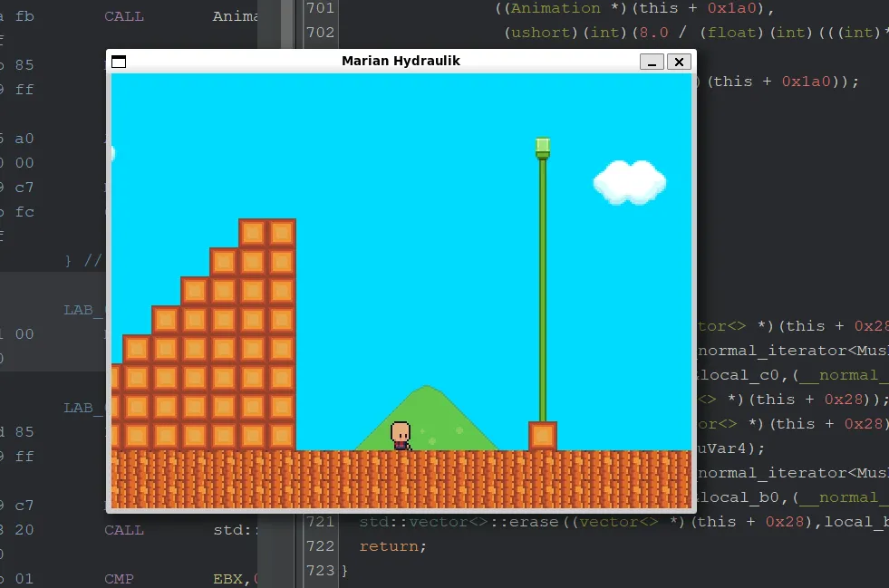
Task: Click the white cloud in the sky
Action: coord(629,181)
